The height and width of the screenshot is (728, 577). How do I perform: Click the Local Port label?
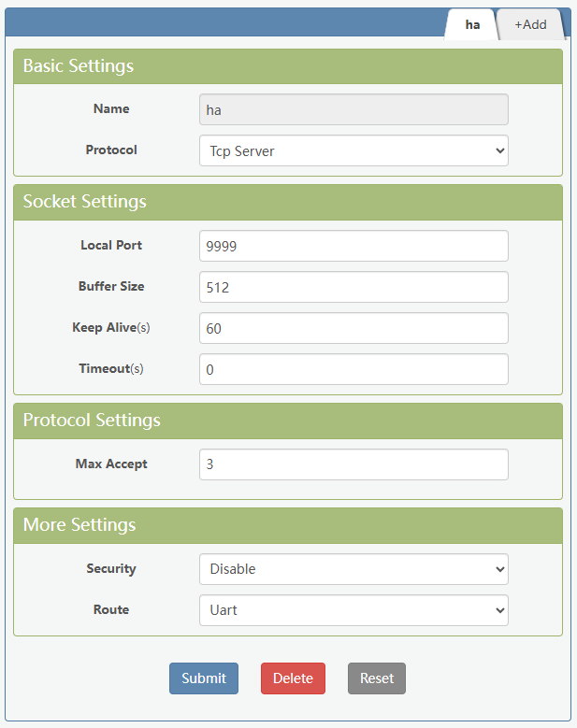coord(111,246)
